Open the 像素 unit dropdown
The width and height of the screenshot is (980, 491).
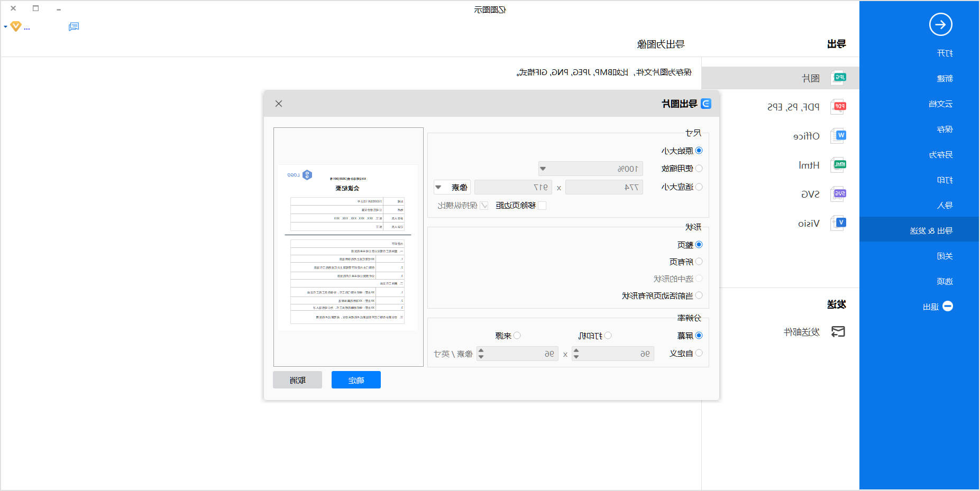point(452,187)
